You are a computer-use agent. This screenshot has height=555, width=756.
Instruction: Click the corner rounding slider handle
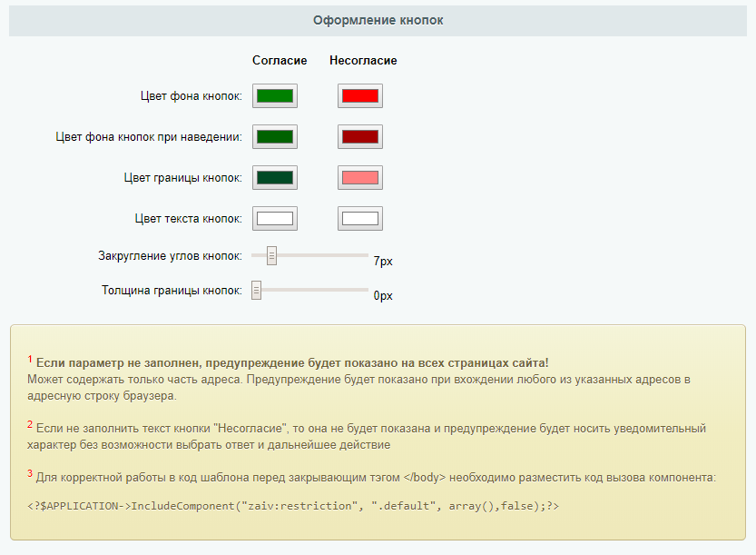271,256
